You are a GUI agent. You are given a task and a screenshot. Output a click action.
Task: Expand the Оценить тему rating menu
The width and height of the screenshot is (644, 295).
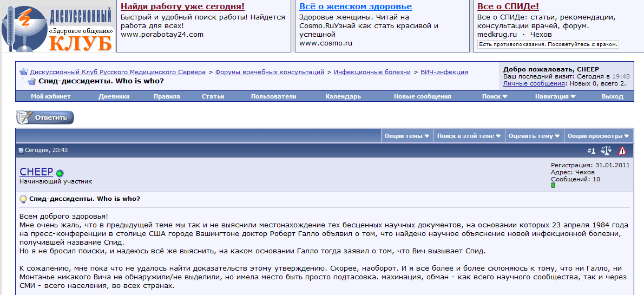(534, 136)
